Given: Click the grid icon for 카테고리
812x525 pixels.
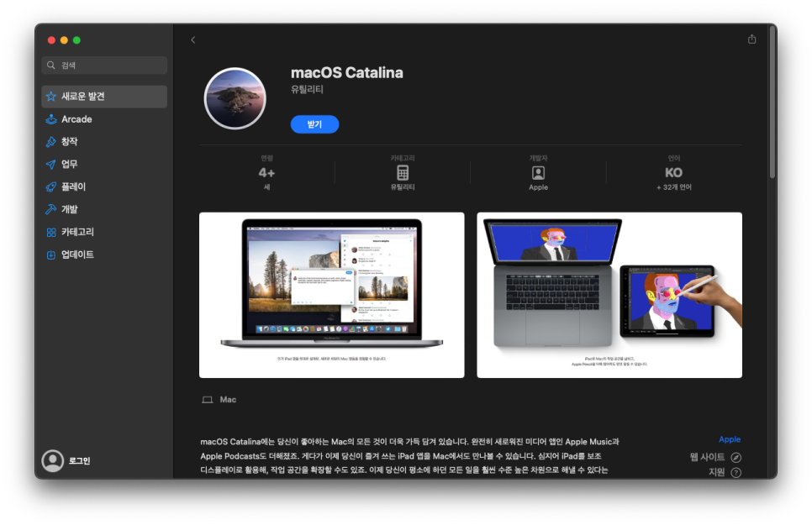Looking at the screenshot, I should (x=50, y=233).
